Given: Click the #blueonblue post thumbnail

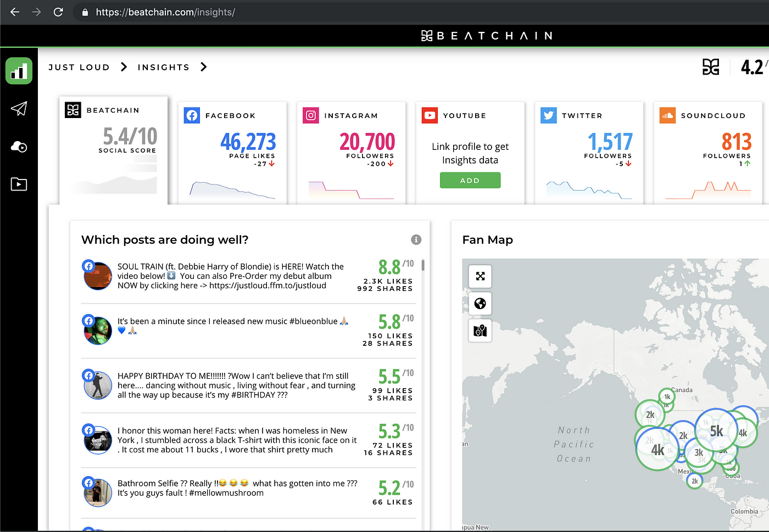Looking at the screenshot, I should [x=98, y=331].
